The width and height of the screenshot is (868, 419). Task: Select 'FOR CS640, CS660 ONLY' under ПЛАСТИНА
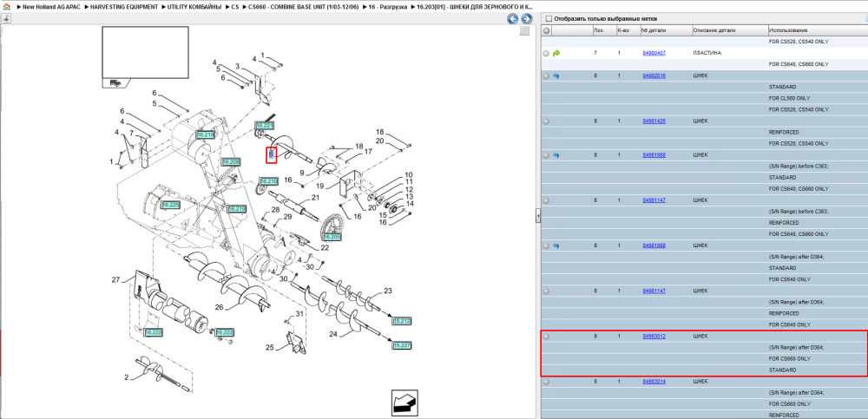tap(799, 64)
